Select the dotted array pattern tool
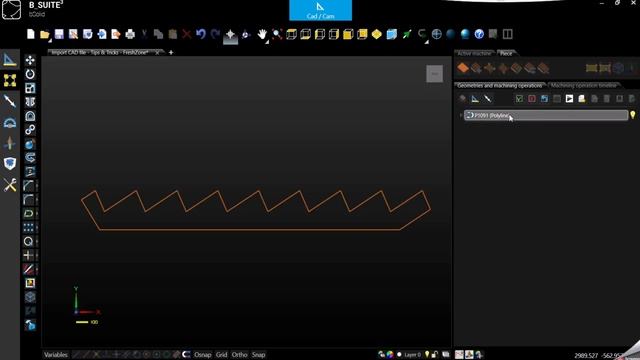640x360 pixels. click(x=29, y=227)
